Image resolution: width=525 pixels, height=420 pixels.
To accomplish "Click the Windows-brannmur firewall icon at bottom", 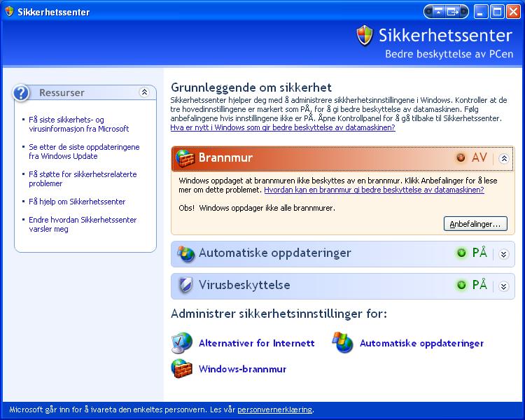I will 181,368.
